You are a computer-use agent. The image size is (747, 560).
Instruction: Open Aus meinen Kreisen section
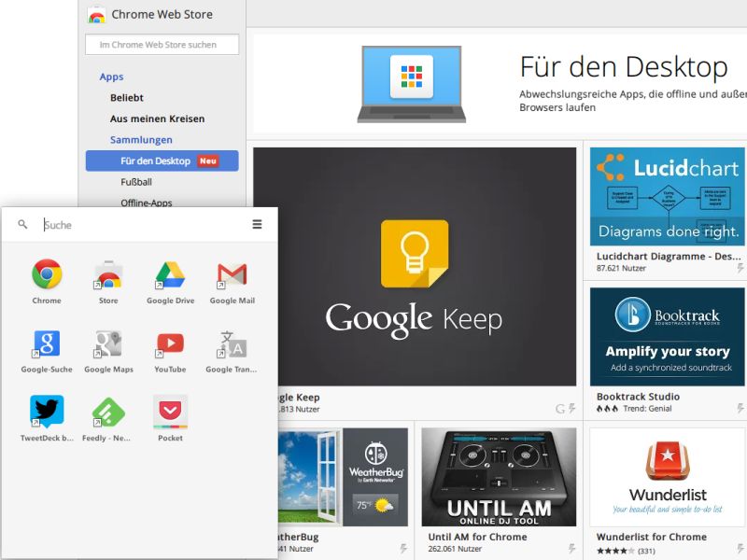coord(157,119)
